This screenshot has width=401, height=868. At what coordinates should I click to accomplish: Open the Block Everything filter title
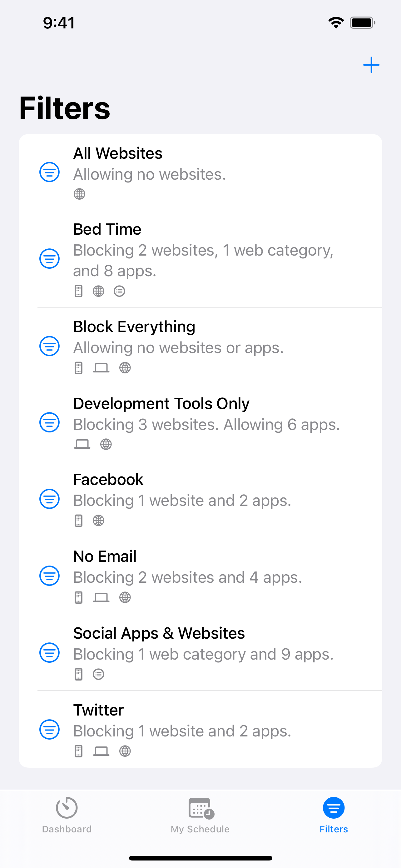click(134, 327)
